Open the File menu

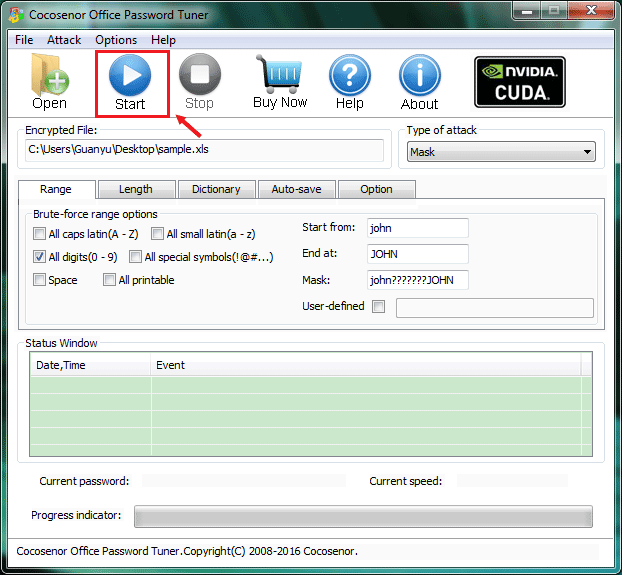coord(24,40)
